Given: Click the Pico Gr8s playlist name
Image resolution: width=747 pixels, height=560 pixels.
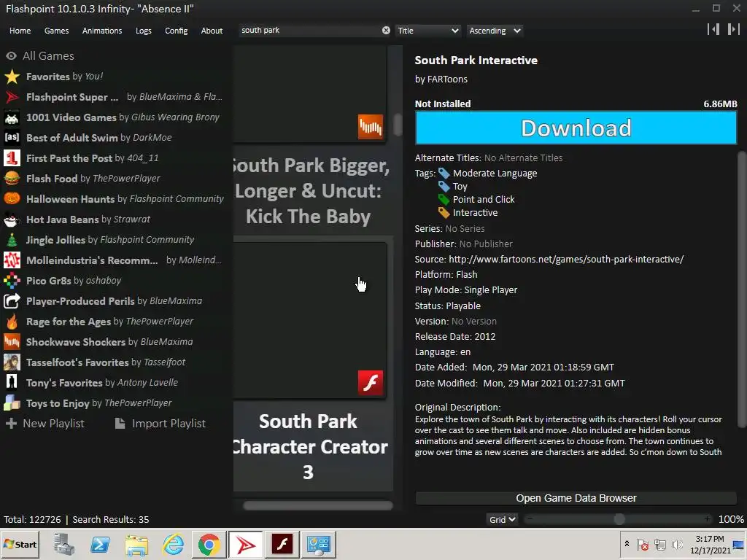Looking at the screenshot, I should pos(49,281).
